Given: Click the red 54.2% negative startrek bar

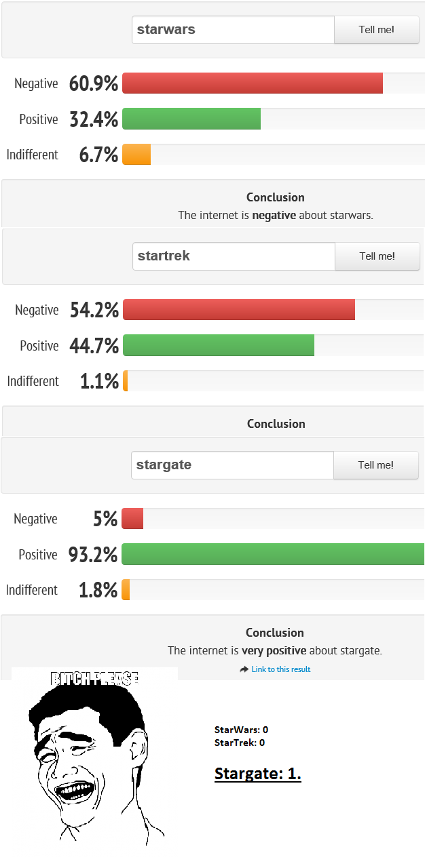Looking at the screenshot, I should (239, 310).
